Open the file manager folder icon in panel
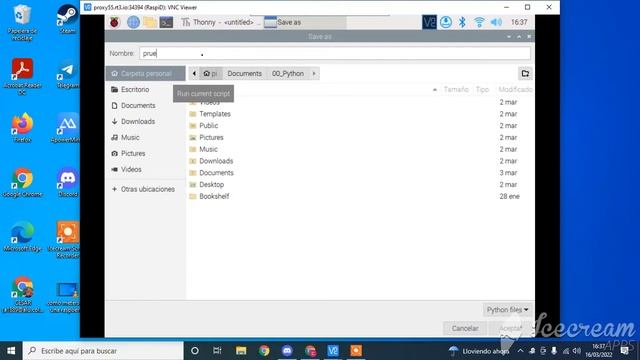The height and width of the screenshot is (360, 640). (x=150, y=22)
